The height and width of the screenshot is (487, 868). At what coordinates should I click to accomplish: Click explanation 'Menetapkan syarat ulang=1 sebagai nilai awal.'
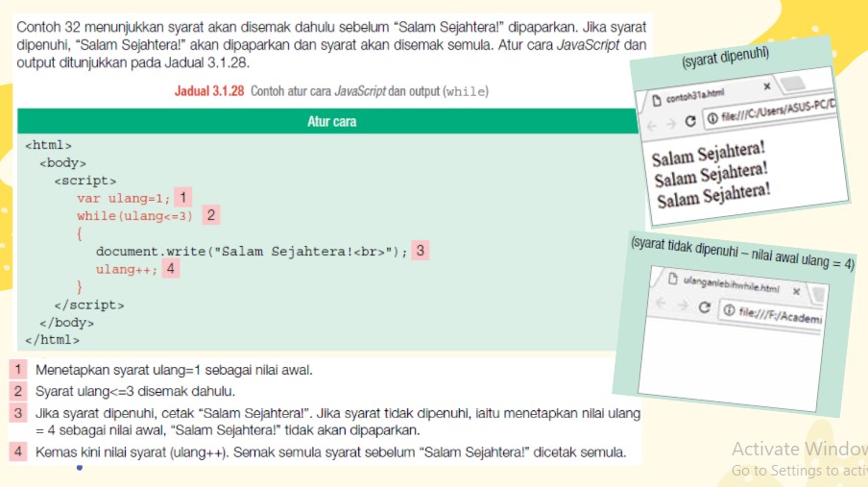pos(174,370)
